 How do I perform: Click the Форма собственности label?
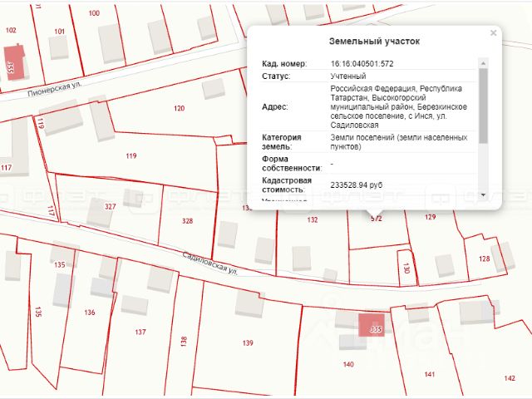click(x=292, y=164)
